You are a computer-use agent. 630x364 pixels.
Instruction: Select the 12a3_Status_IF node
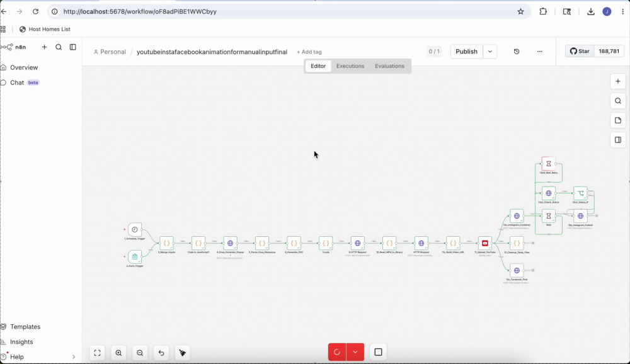[581, 193]
